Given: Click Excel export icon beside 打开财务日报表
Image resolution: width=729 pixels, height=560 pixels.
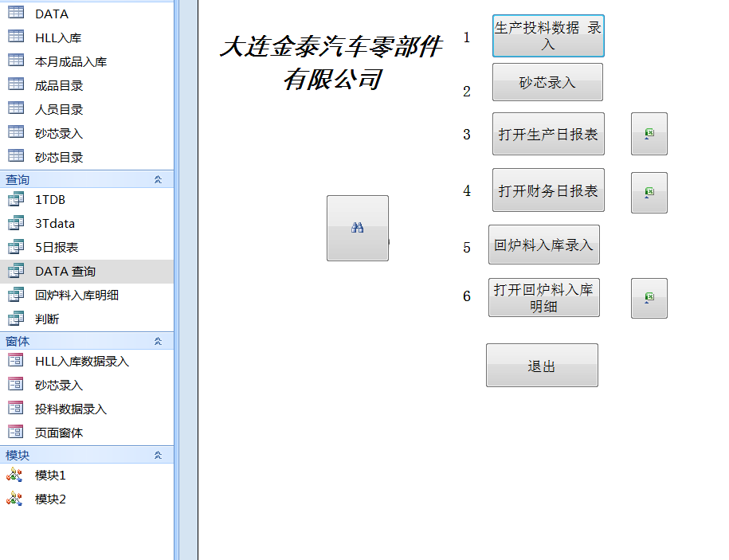Looking at the screenshot, I should click(649, 192).
